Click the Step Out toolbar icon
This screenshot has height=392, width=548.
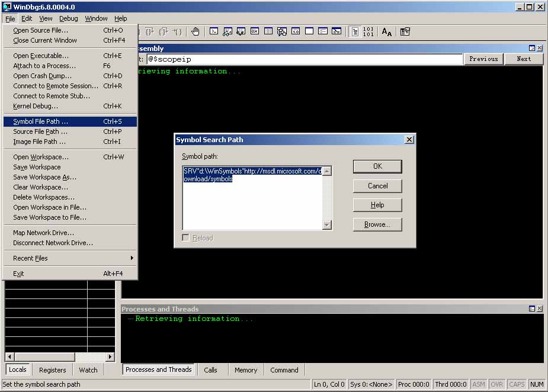(x=164, y=32)
